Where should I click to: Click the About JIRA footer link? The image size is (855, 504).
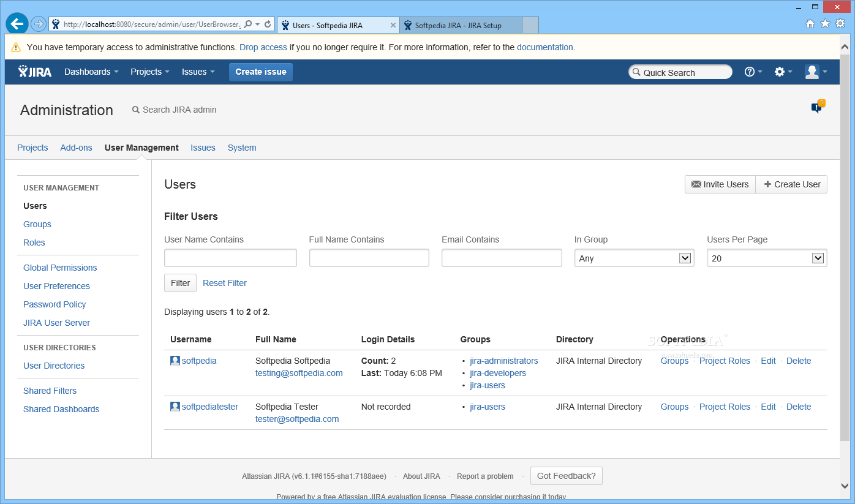pyautogui.click(x=421, y=476)
